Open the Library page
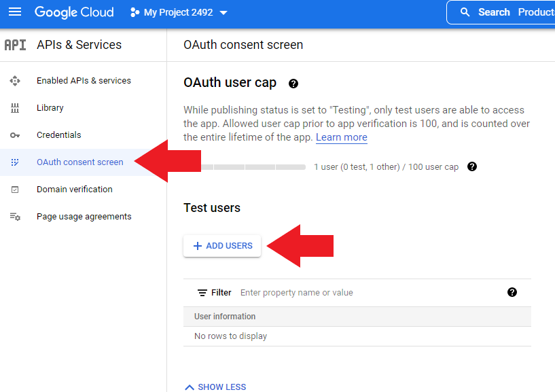The height and width of the screenshot is (392, 555). 50,107
